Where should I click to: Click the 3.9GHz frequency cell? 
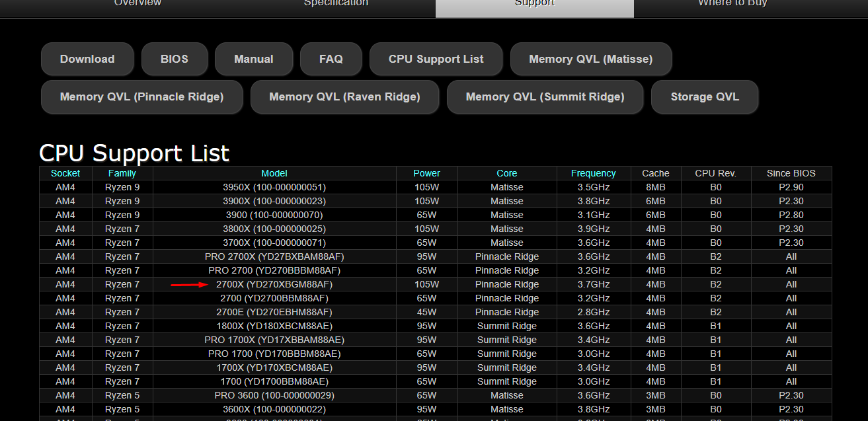[594, 229]
